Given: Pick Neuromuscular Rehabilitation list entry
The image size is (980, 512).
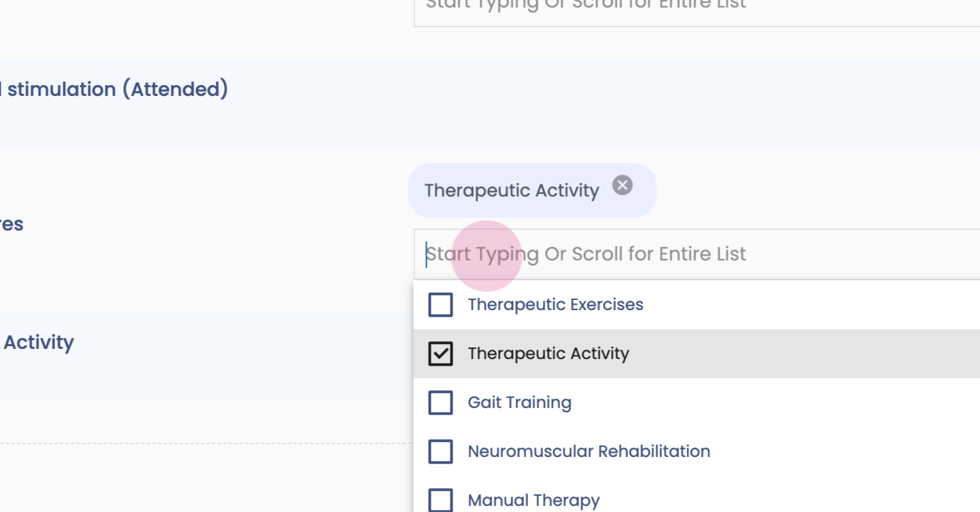Looking at the screenshot, I should (x=589, y=451).
